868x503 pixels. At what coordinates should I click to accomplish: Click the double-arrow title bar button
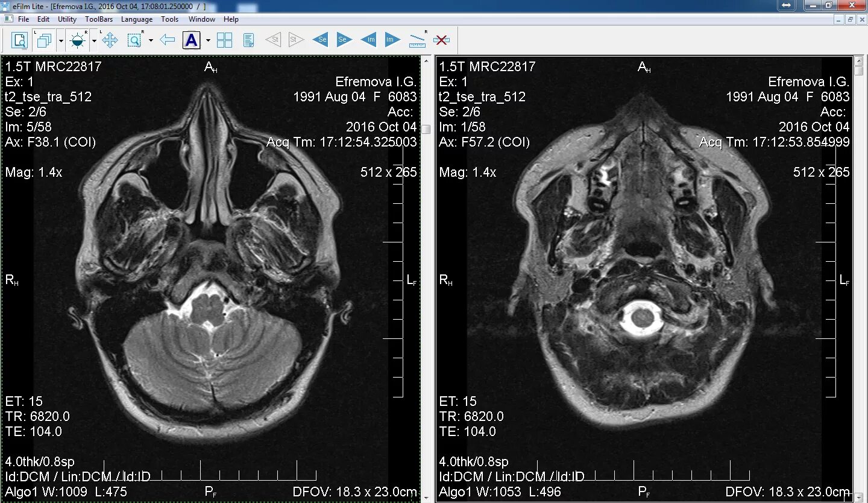(x=787, y=5)
